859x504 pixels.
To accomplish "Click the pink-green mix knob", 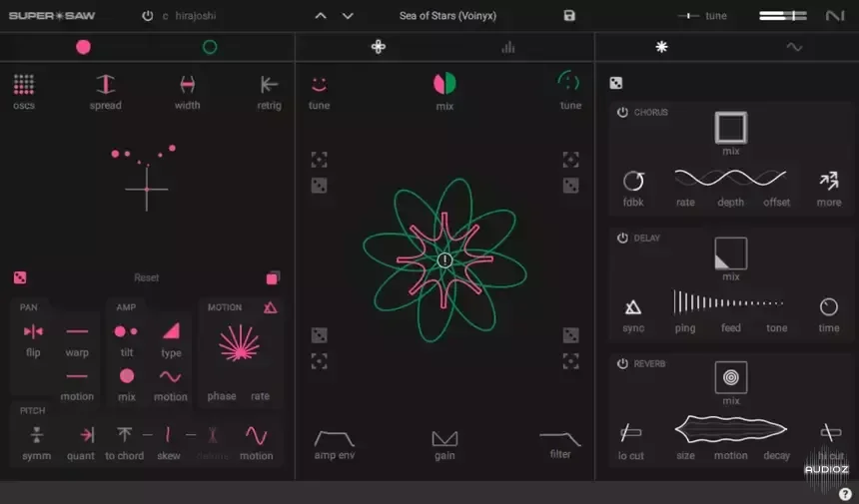I will click(444, 84).
